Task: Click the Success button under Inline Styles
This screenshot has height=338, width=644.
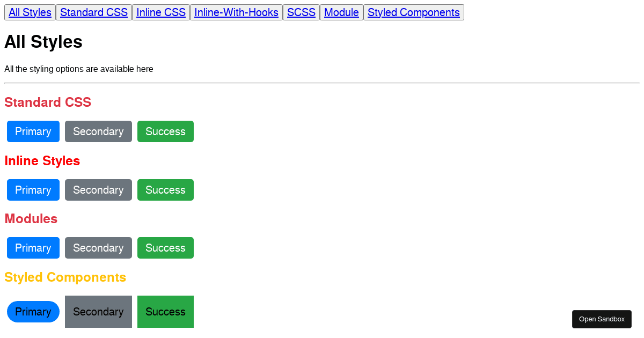Action: pos(165,189)
